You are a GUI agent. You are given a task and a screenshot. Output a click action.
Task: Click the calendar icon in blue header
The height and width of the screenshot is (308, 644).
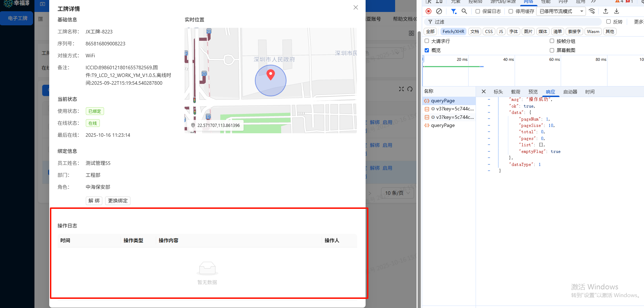tap(43, 4)
